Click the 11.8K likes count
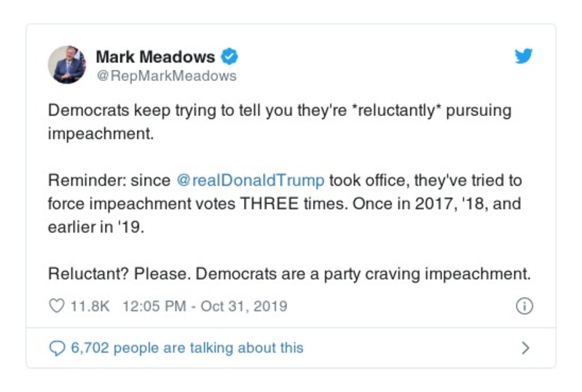The image size is (582, 392). [90, 306]
